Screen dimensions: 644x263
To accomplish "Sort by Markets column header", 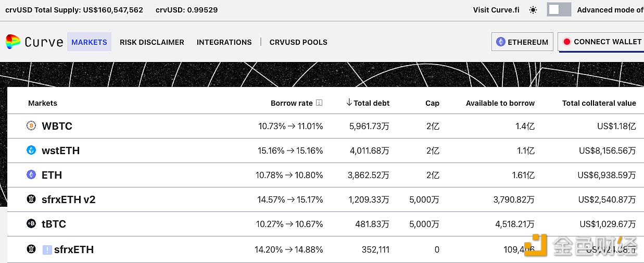I will 43,103.
